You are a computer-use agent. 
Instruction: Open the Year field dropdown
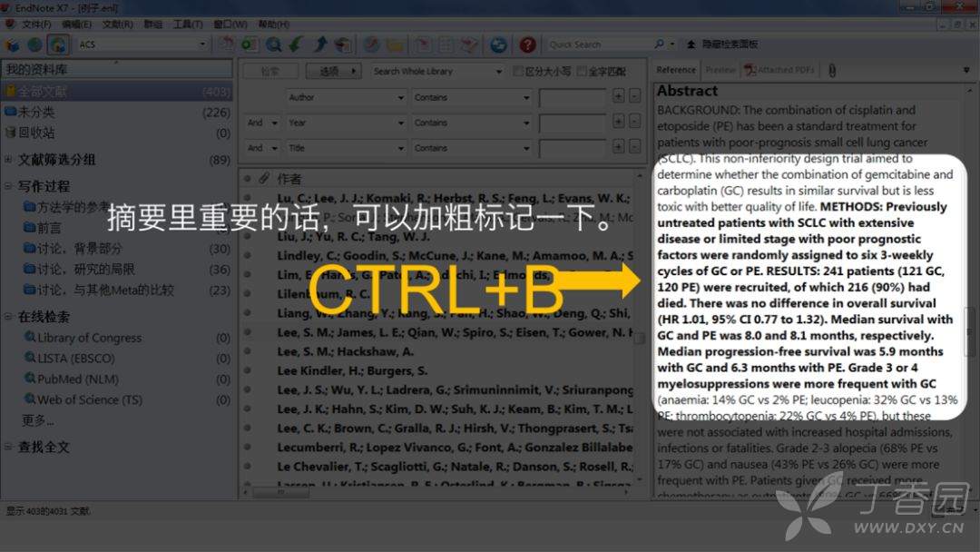coord(347,123)
